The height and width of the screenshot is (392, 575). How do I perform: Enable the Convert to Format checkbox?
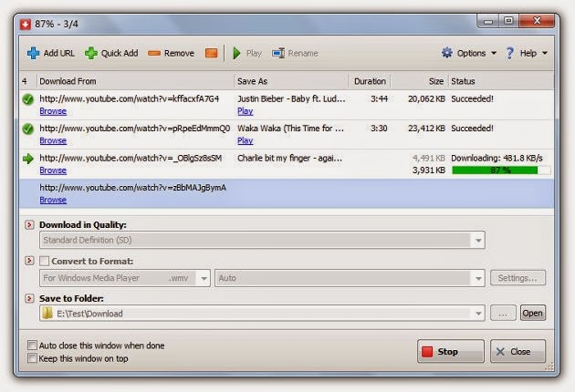point(45,262)
